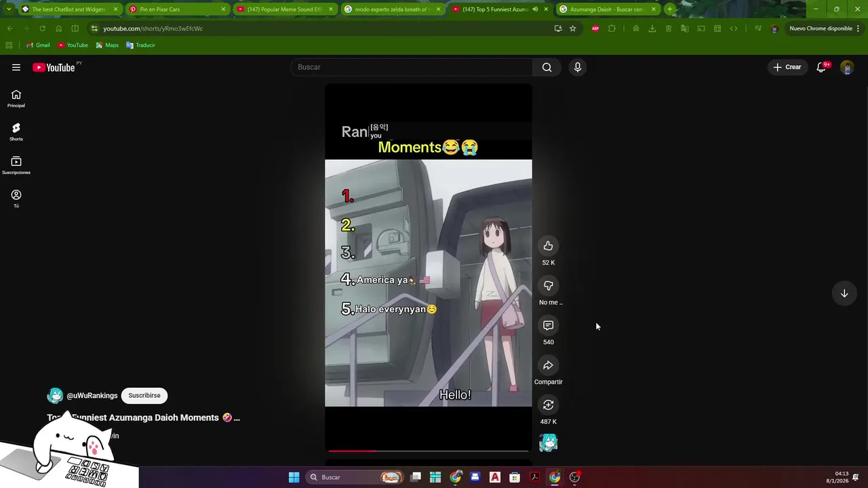Open Principal in the sidebar

(x=16, y=99)
